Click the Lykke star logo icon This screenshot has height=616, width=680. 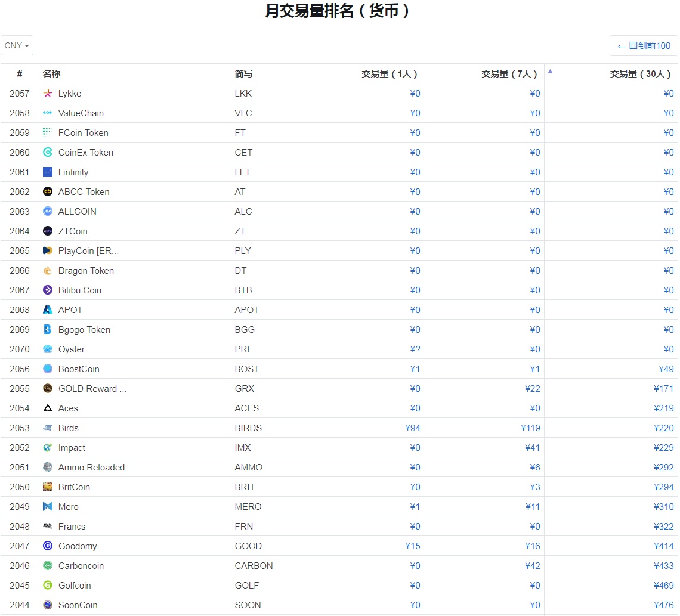pyautogui.click(x=48, y=93)
